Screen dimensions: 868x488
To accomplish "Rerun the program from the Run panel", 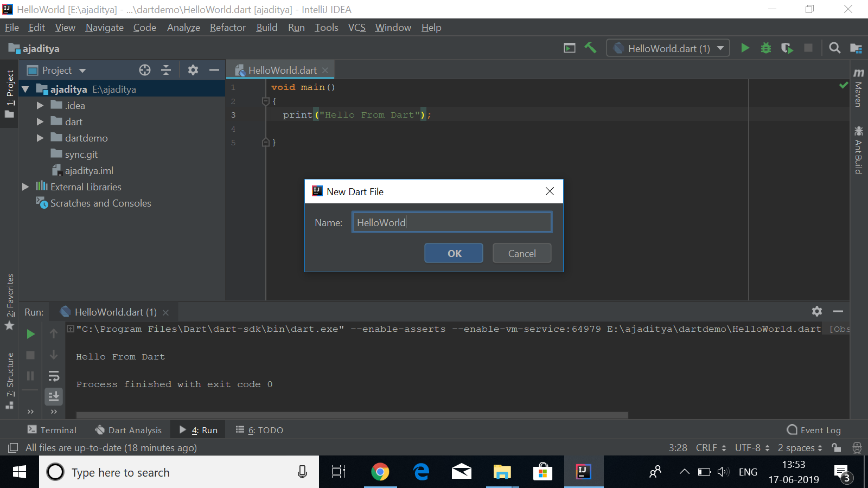I will (x=30, y=333).
